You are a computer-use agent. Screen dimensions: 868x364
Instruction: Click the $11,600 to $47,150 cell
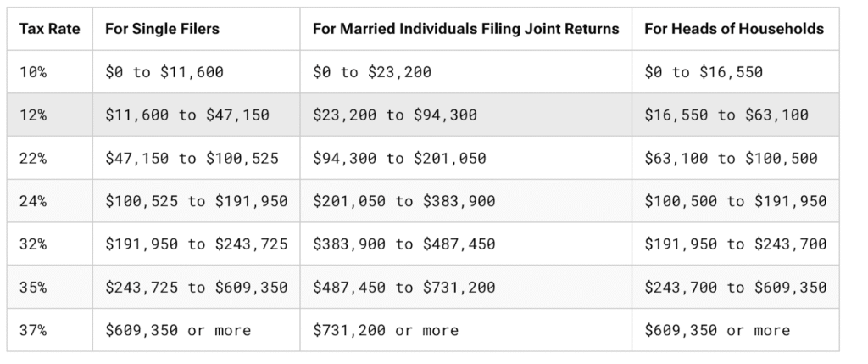coord(187,115)
